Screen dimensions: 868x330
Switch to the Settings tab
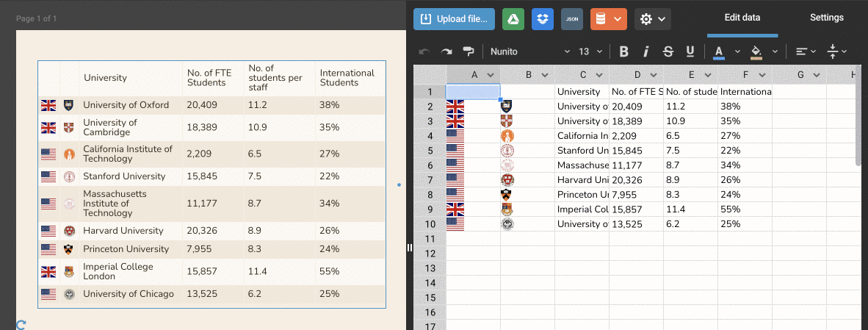826,18
